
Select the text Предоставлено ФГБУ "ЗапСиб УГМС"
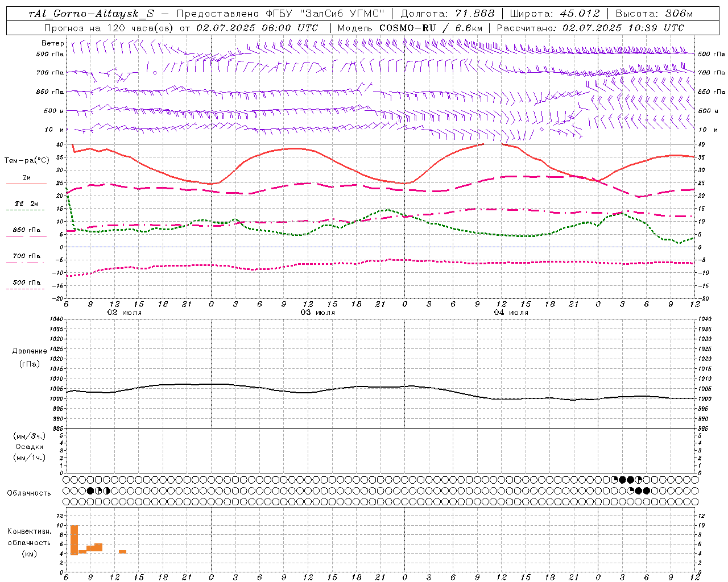pos(281,14)
